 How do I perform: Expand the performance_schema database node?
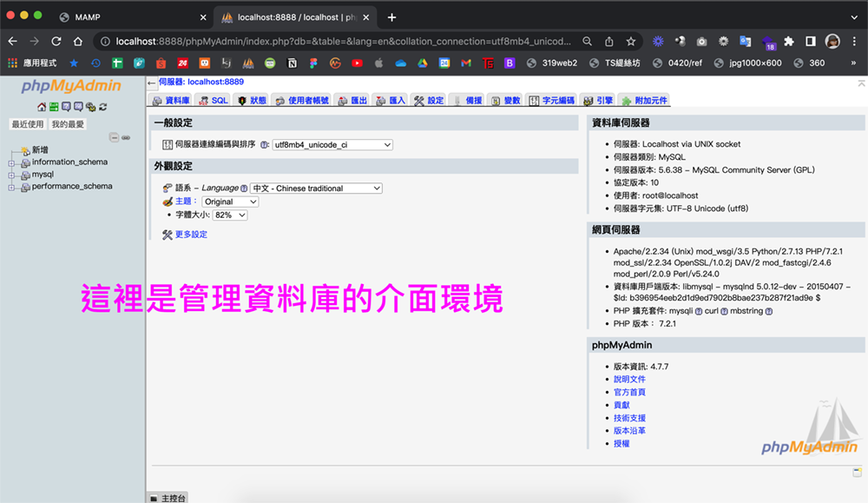(x=12, y=187)
